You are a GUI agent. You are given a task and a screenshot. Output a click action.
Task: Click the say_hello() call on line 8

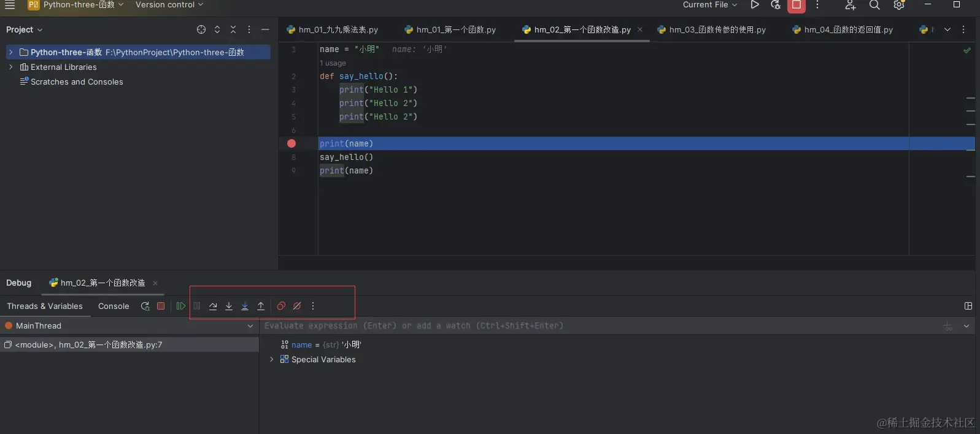pyautogui.click(x=346, y=157)
